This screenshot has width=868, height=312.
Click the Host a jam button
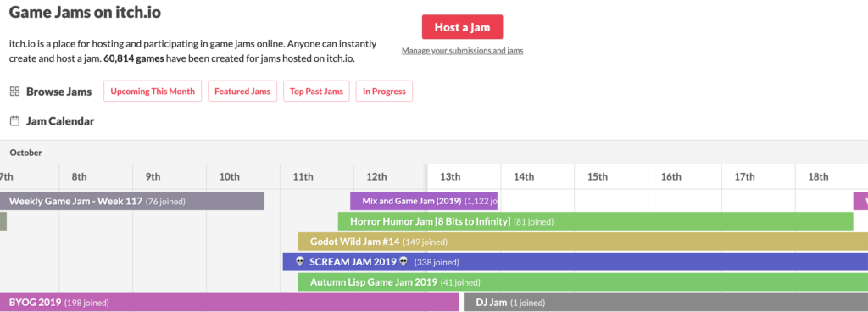coord(462,27)
